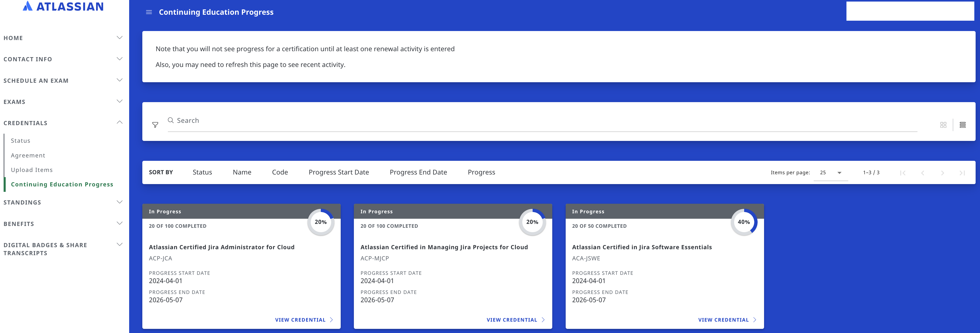Sort credentials by Code
Viewport: 980px width, 333px height.
[280, 172]
